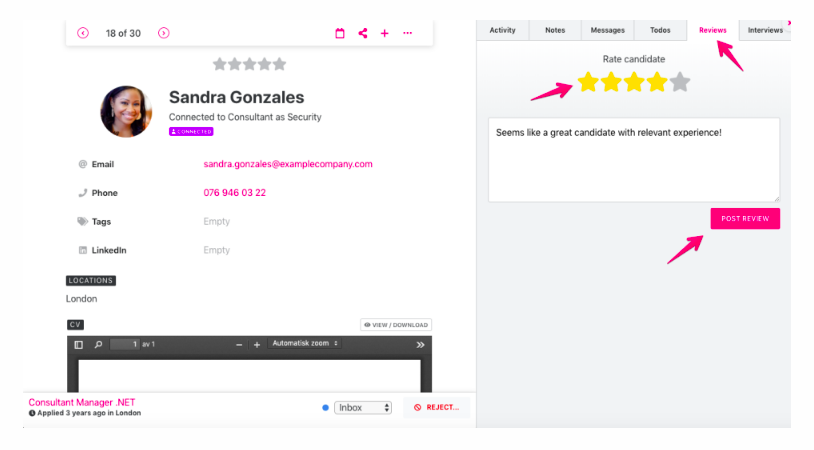Viewport: 814px width, 450px height.
Task: Select the Reviews tab
Action: (712, 30)
